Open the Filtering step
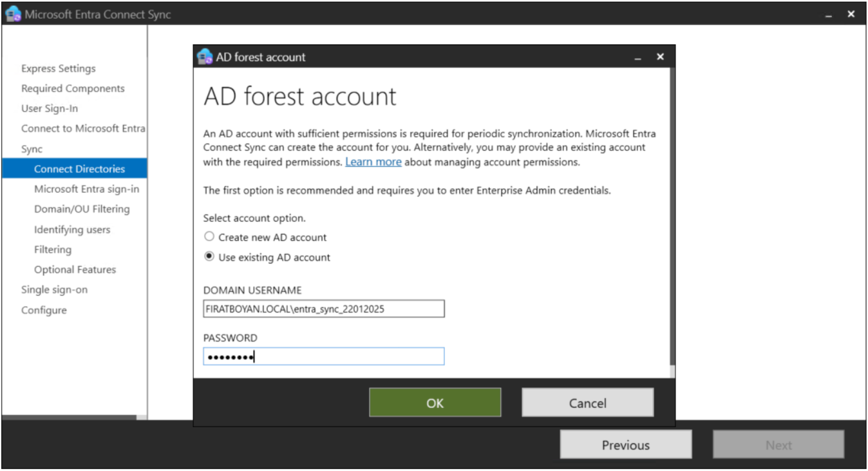 tap(53, 249)
